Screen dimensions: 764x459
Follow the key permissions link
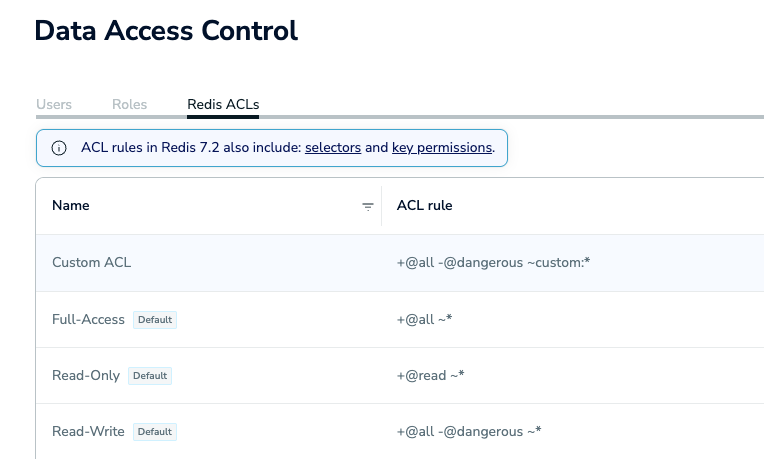441,148
